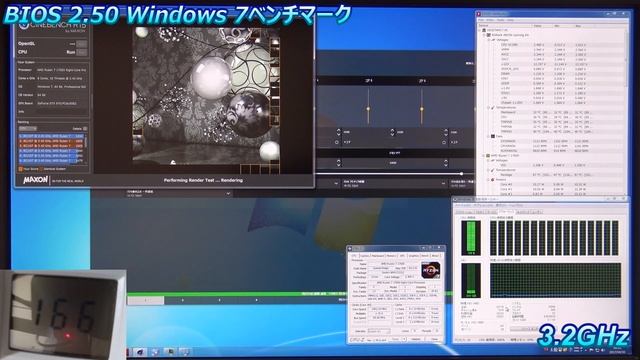Screen dimensions: 640x360
Task: Switch to the Graphics tab in CPU-Z
Action: (414, 256)
